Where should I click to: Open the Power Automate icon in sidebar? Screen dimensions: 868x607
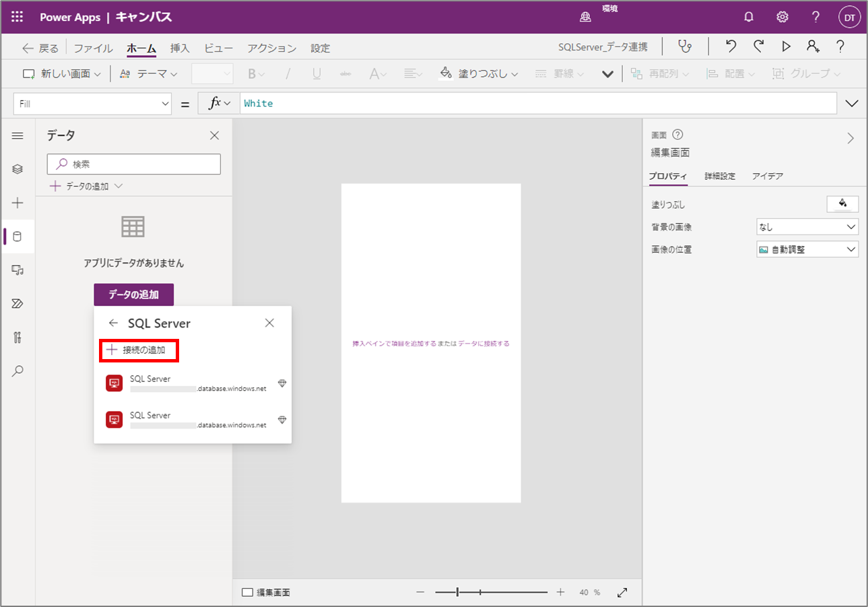(x=18, y=304)
